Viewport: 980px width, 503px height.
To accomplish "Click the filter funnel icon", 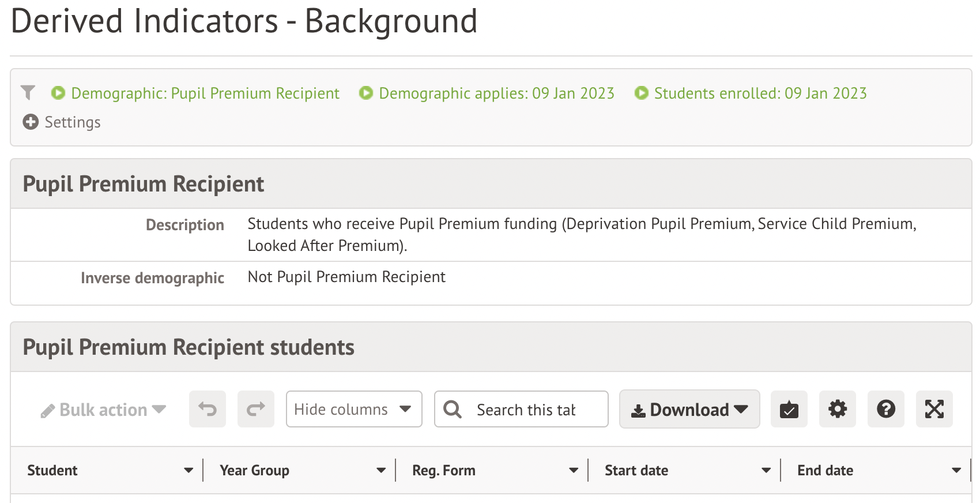I will [28, 92].
